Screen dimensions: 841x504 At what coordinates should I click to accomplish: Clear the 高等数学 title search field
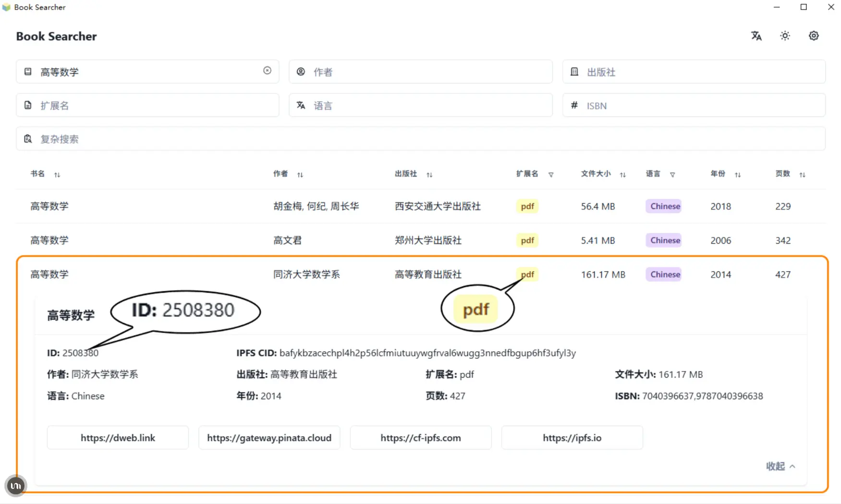[268, 71]
